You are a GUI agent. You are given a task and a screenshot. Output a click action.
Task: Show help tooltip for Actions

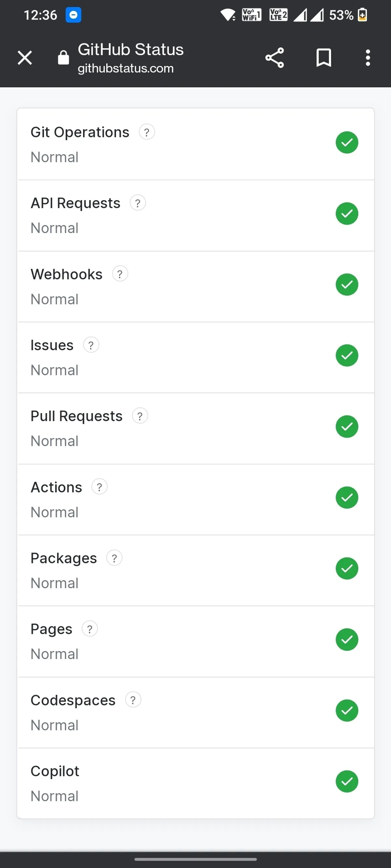click(x=99, y=487)
